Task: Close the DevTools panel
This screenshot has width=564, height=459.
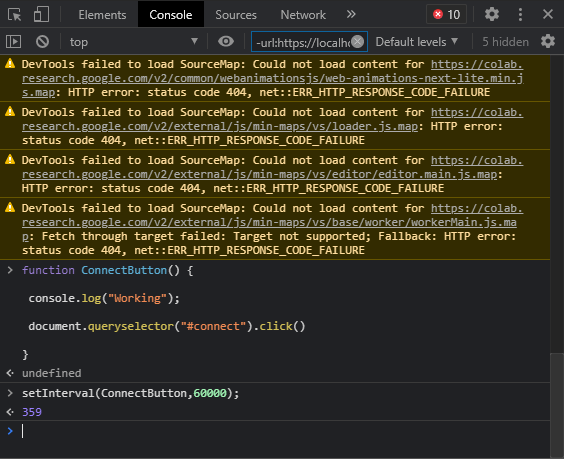Action: coord(548,14)
